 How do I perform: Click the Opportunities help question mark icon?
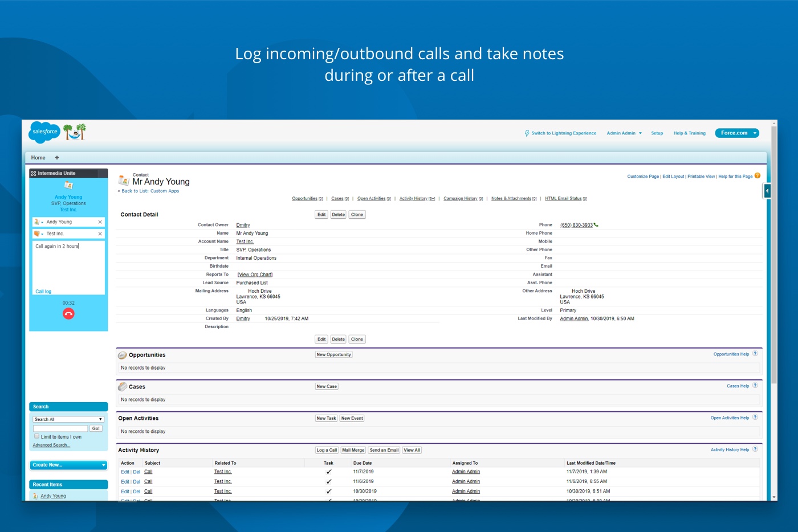click(755, 354)
